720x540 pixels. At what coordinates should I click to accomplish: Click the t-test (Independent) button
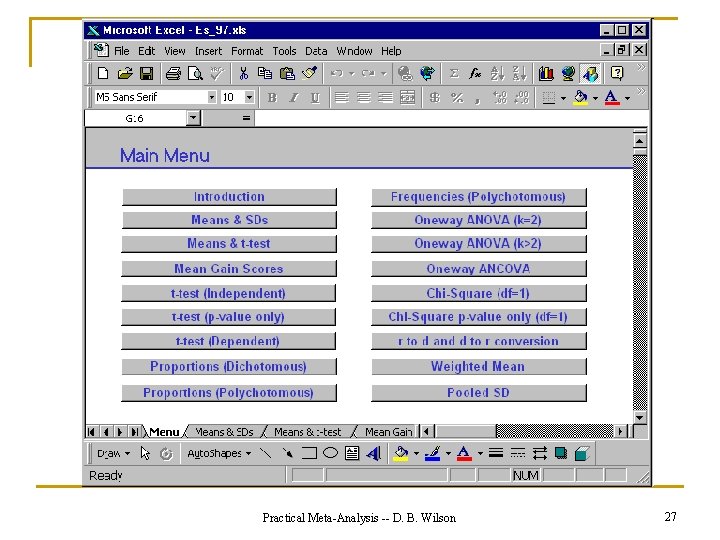coord(228,293)
